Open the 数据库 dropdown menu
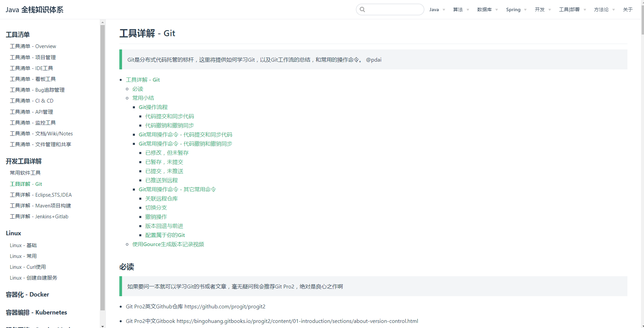 pos(487,9)
